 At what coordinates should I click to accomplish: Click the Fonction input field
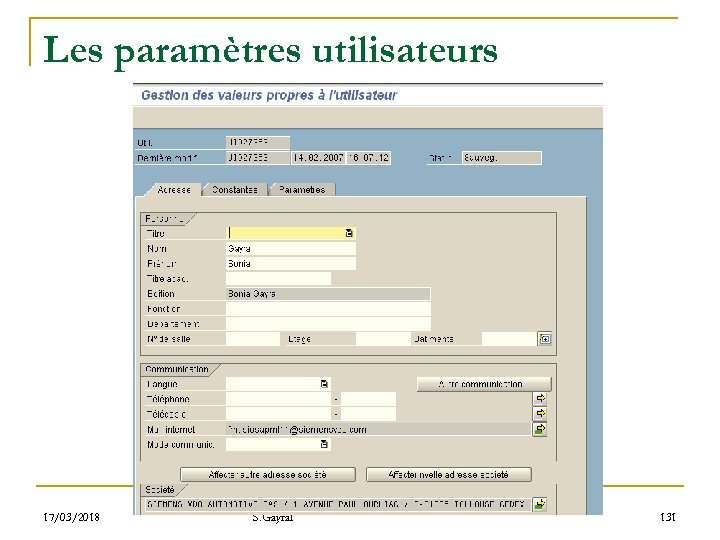328,309
